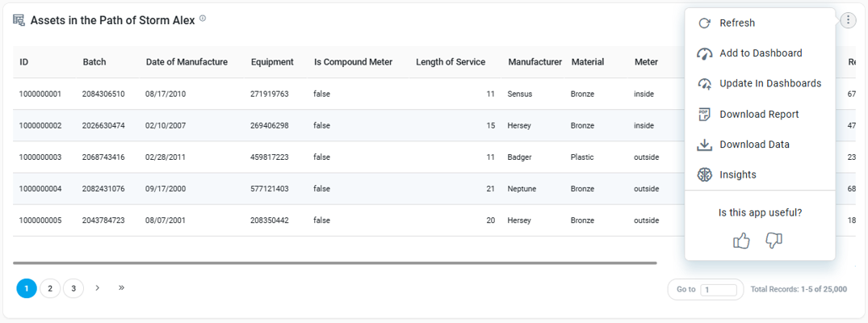The width and height of the screenshot is (868, 323).
Task: Go to next page with single chevron
Action: 98,288
